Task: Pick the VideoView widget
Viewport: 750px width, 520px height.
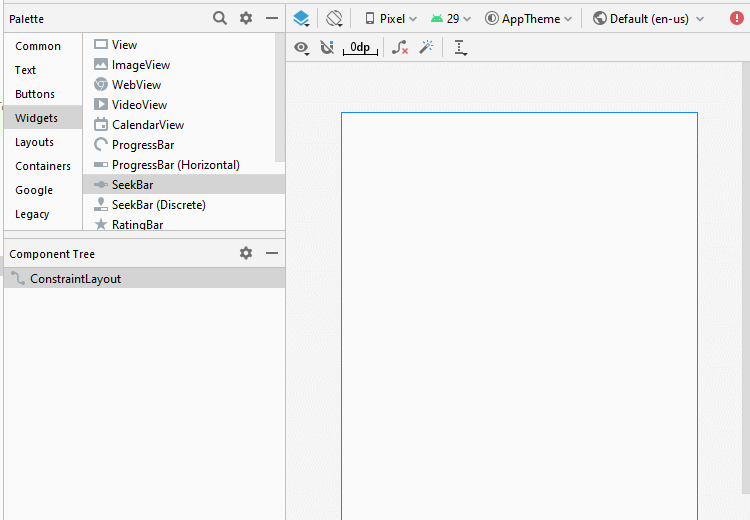Action: 179,105
